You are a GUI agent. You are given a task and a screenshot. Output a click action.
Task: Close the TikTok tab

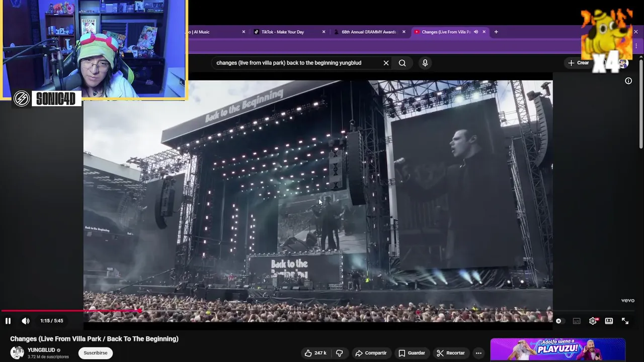pyautogui.click(x=324, y=32)
